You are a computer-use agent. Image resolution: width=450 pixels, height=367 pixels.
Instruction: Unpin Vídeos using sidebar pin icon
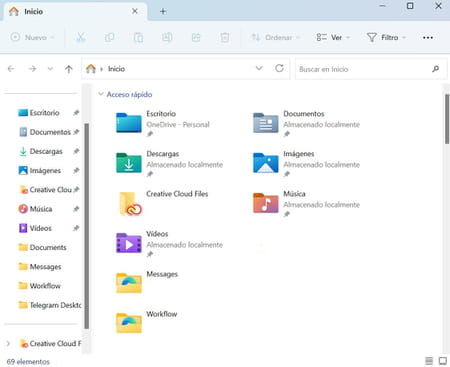[76, 228]
